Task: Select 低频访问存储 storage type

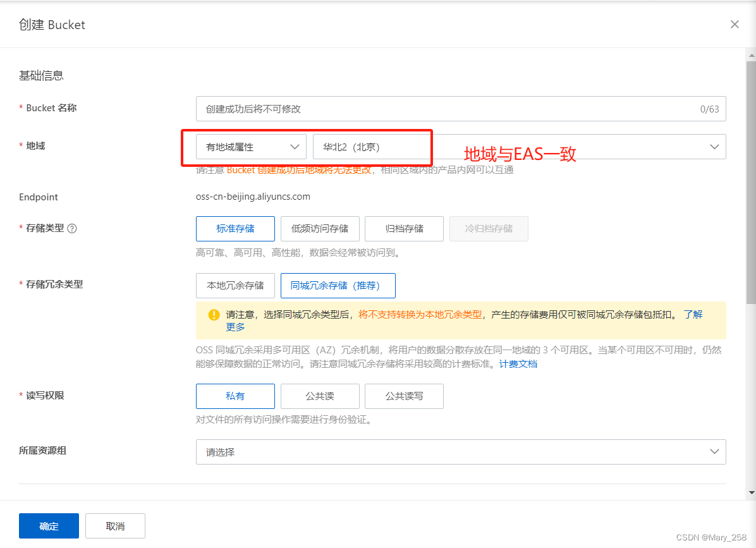Action: [319, 229]
